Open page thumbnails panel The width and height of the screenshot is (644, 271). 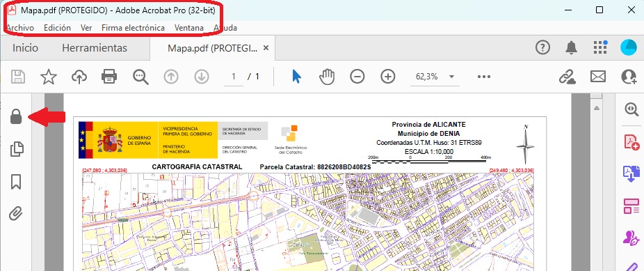coord(17,149)
